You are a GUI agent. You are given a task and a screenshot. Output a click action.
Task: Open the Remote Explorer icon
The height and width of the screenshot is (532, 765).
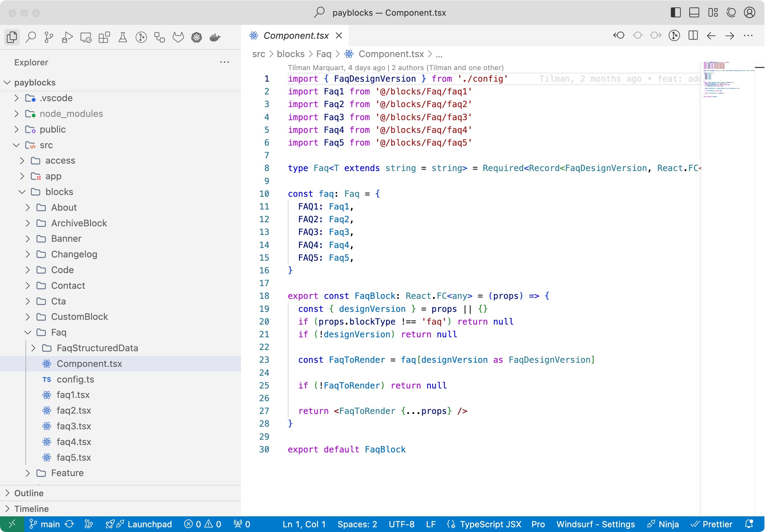click(x=86, y=37)
